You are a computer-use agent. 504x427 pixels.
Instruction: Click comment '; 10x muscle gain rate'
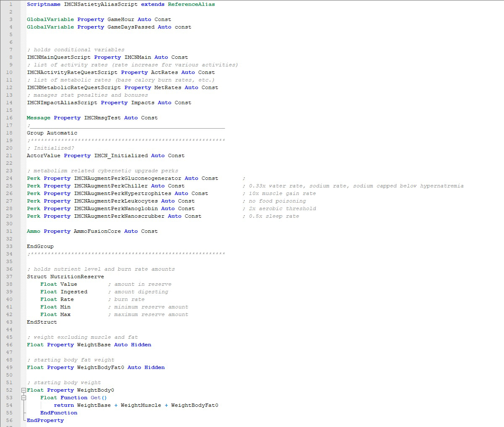pos(279,193)
